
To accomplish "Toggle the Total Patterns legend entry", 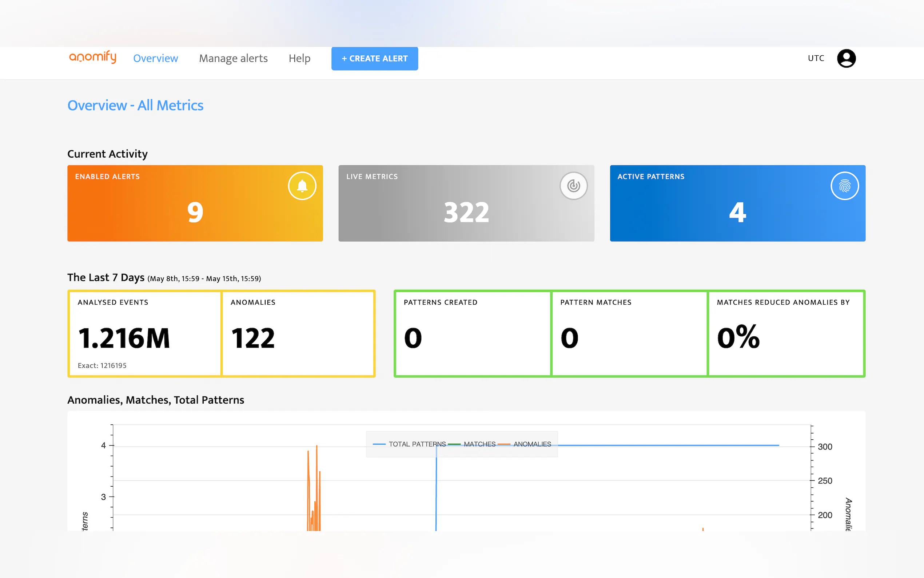I will click(x=417, y=444).
